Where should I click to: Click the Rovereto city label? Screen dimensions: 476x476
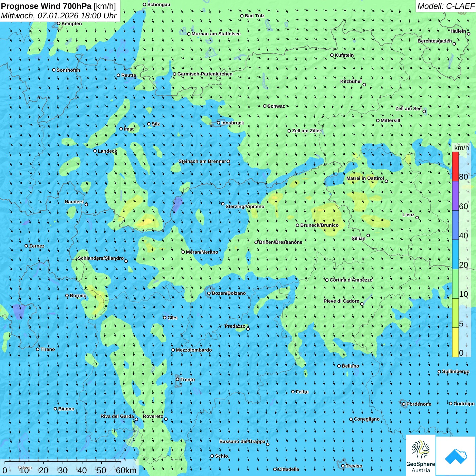(153, 416)
